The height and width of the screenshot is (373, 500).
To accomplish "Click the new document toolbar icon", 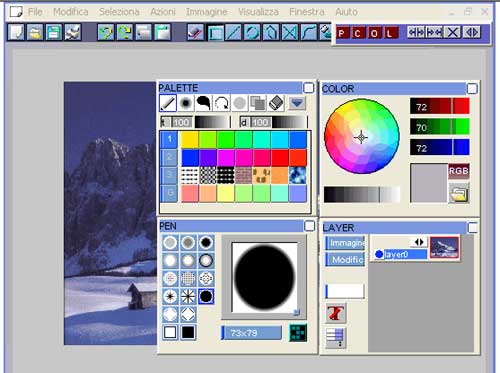I will (x=16, y=33).
